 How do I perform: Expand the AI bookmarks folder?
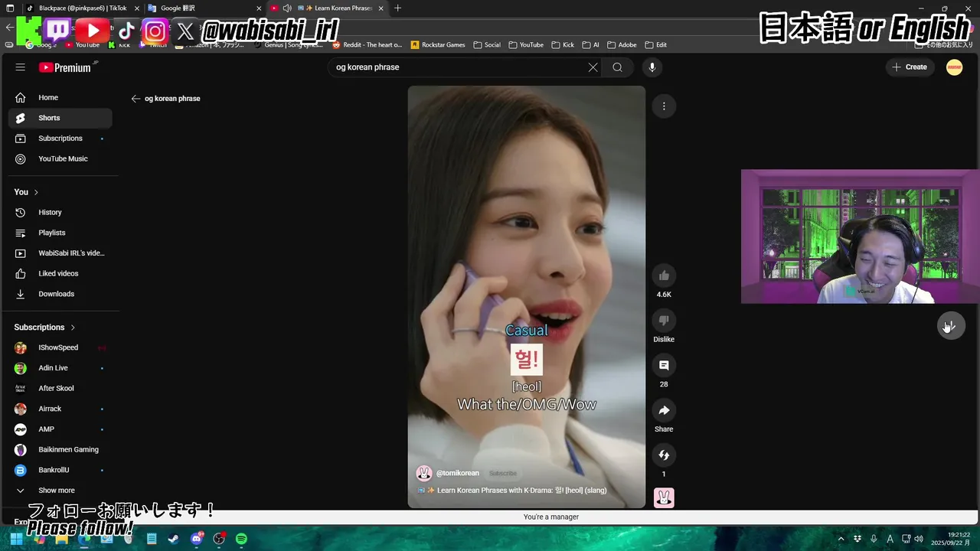(x=591, y=45)
